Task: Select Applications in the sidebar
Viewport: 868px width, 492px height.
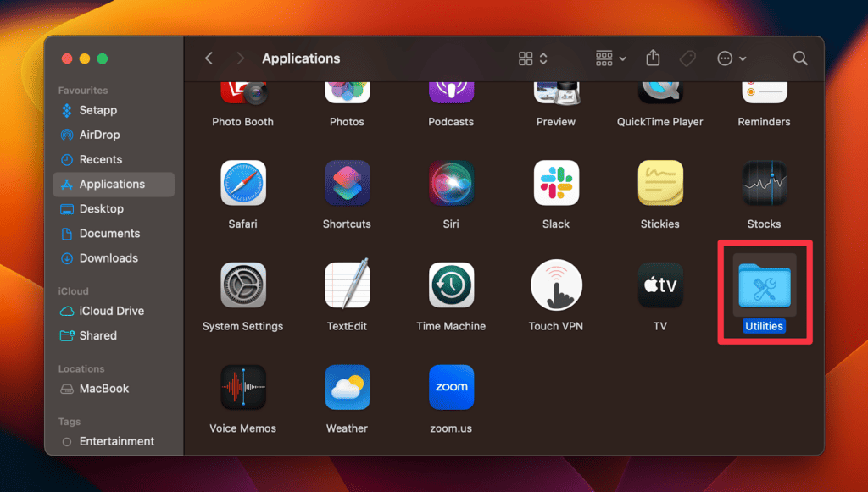Action: coord(114,184)
